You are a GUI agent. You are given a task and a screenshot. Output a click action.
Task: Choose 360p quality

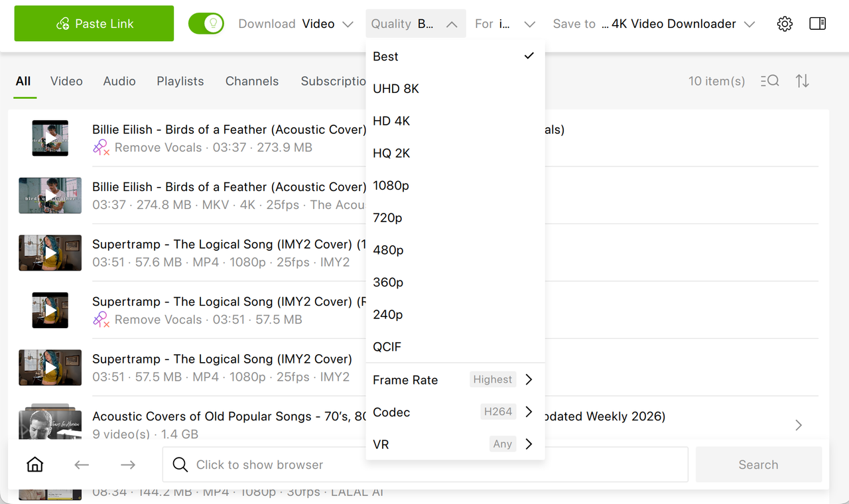455,283
